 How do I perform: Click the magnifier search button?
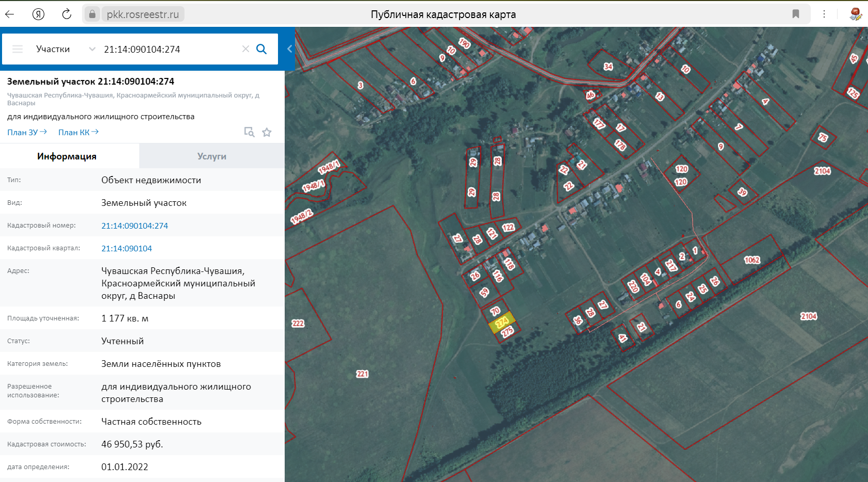pos(261,49)
